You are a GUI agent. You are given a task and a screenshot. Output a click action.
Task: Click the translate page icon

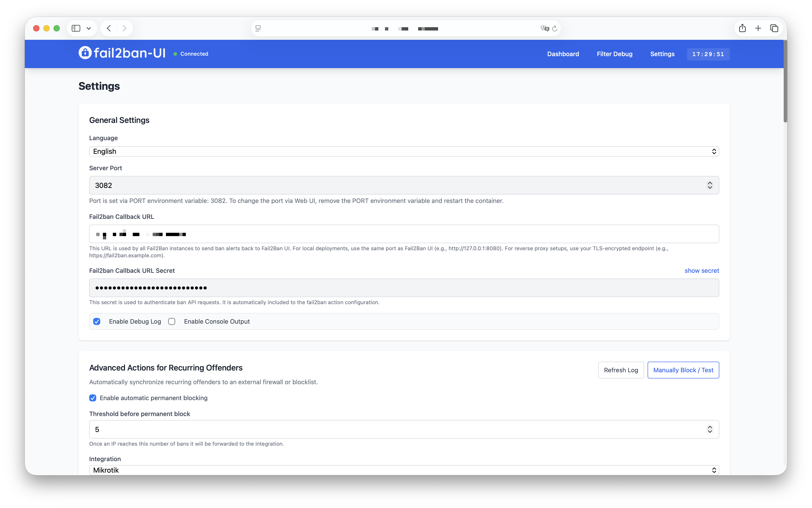tap(545, 29)
